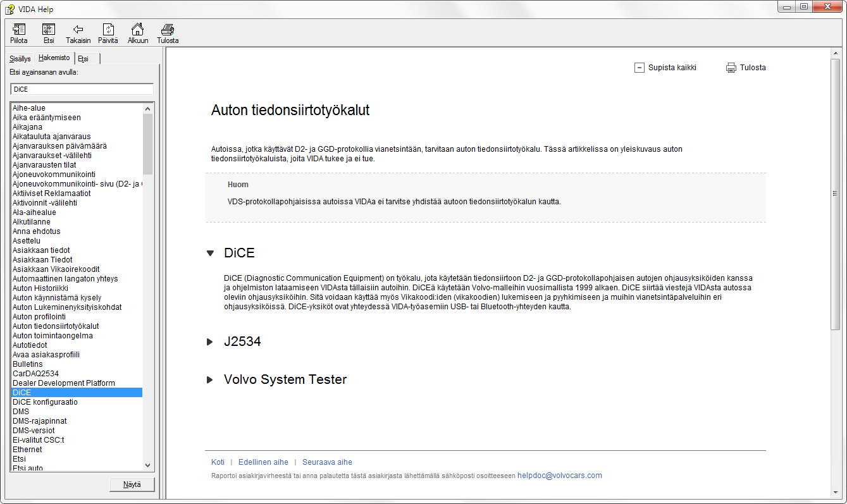Image resolution: width=847 pixels, height=504 pixels.
Task: Collapse the DiCE section
Action: coord(211,253)
